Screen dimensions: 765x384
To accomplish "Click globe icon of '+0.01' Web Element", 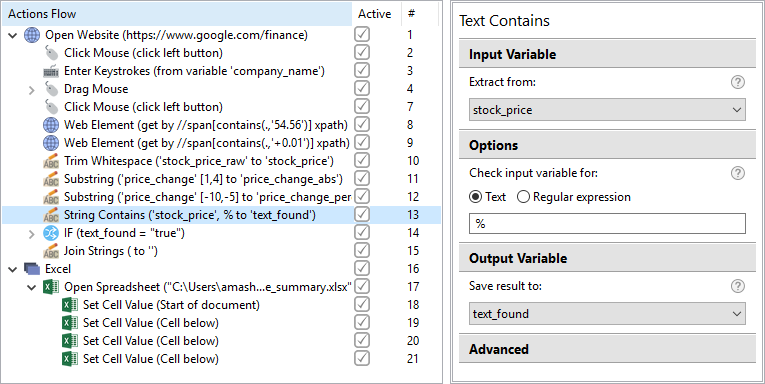I will coord(51,143).
